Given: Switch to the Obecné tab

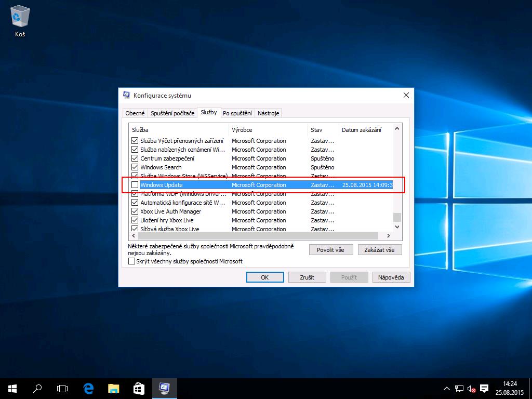Looking at the screenshot, I should 135,113.
